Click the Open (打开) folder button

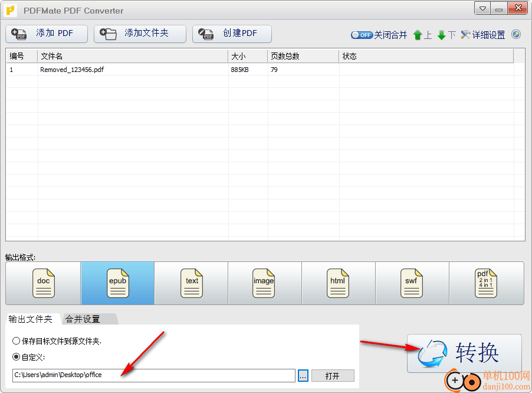(333, 376)
